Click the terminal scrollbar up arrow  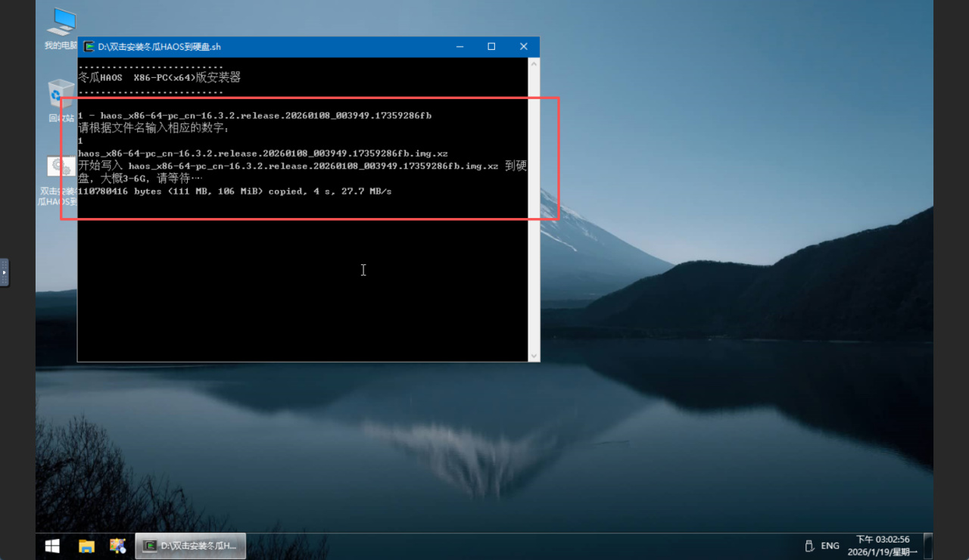tap(534, 64)
